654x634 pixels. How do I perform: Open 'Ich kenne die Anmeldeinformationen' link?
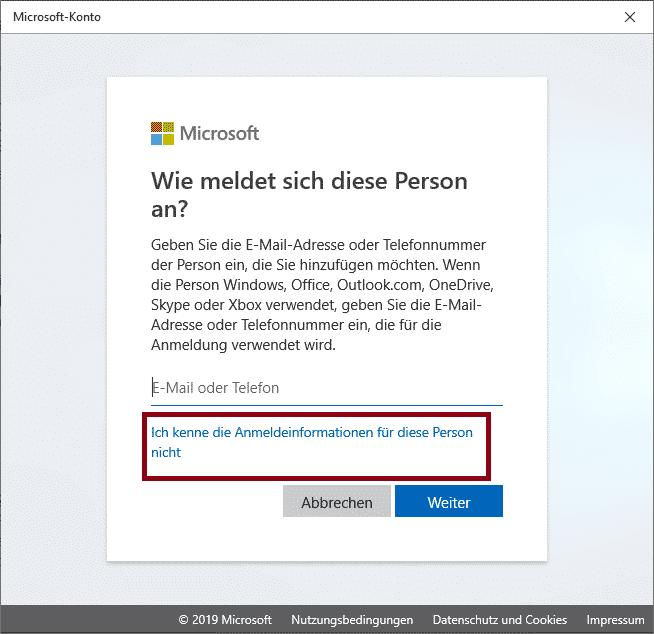(312, 442)
